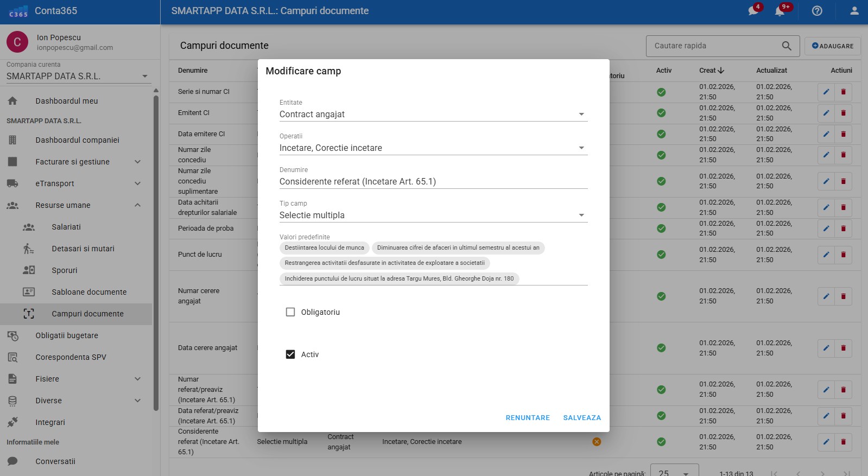This screenshot has width=868, height=476.
Task: Edit the Punct de lucru row
Action: 826,255
